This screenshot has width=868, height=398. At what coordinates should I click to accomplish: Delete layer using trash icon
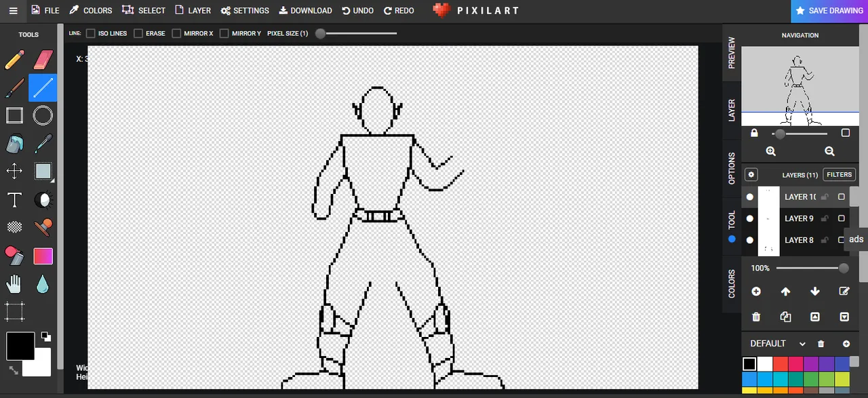pyautogui.click(x=756, y=317)
